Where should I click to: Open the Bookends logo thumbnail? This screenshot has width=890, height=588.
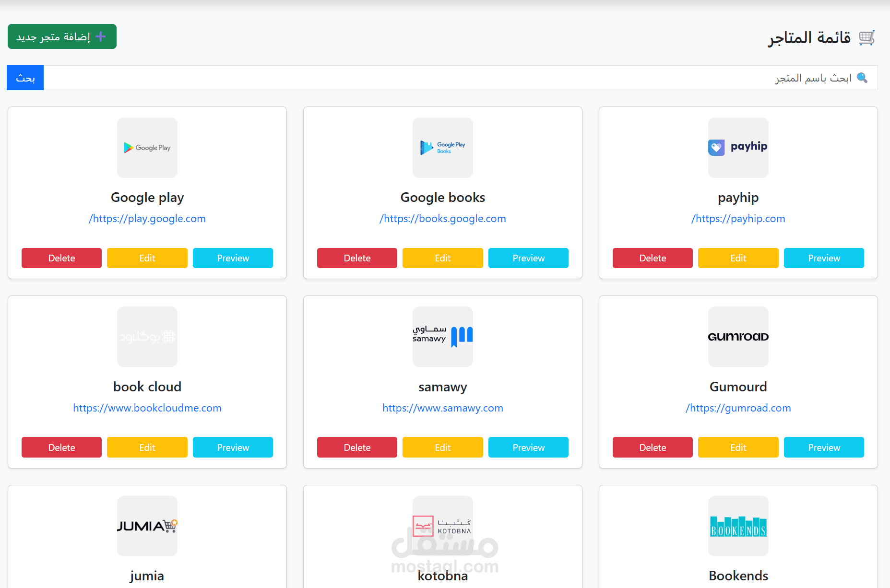coord(738,526)
